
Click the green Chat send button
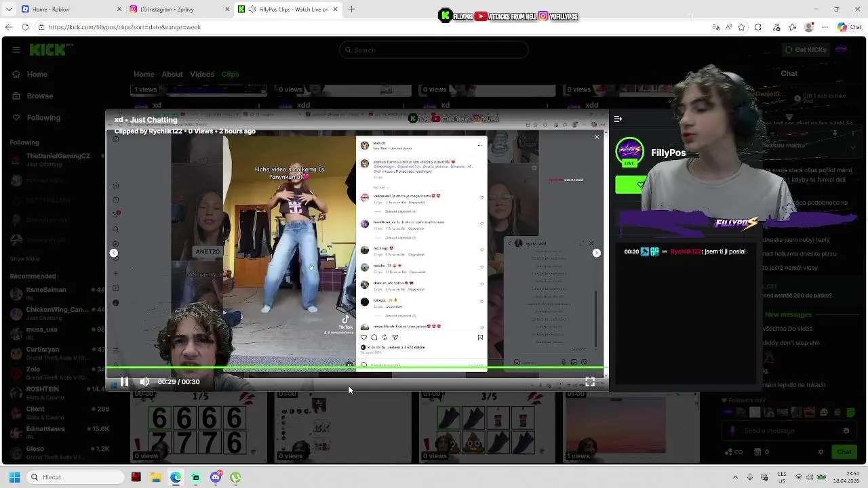coord(844,452)
